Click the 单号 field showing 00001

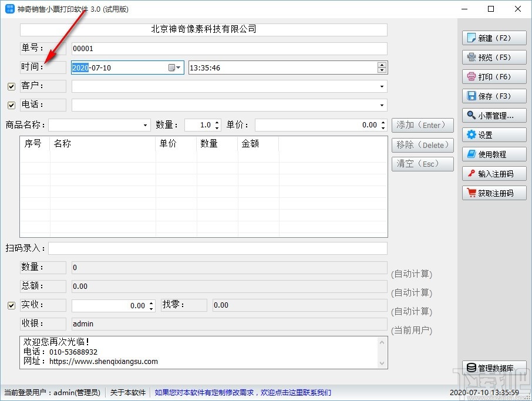230,49
